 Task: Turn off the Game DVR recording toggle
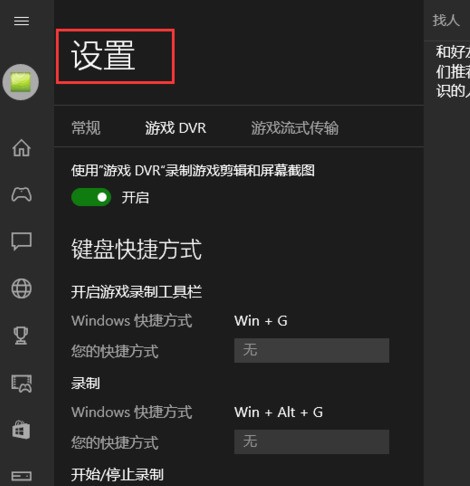91,197
